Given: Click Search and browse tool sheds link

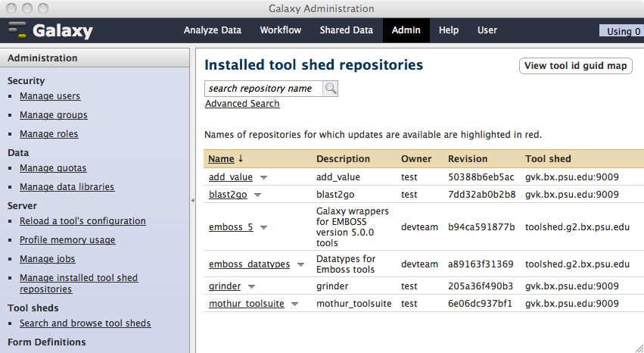Looking at the screenshot, I should pyautogui.click(x=85, y=323).
